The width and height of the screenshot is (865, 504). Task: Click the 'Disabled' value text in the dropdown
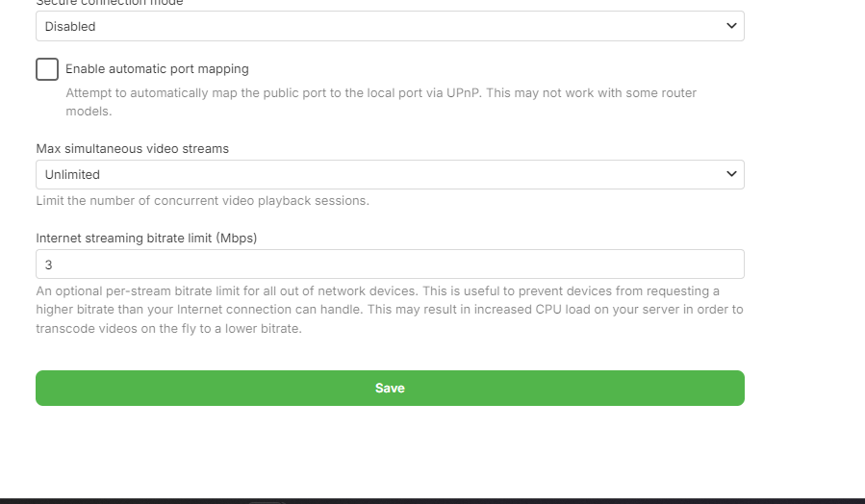(x=70, y=27)
